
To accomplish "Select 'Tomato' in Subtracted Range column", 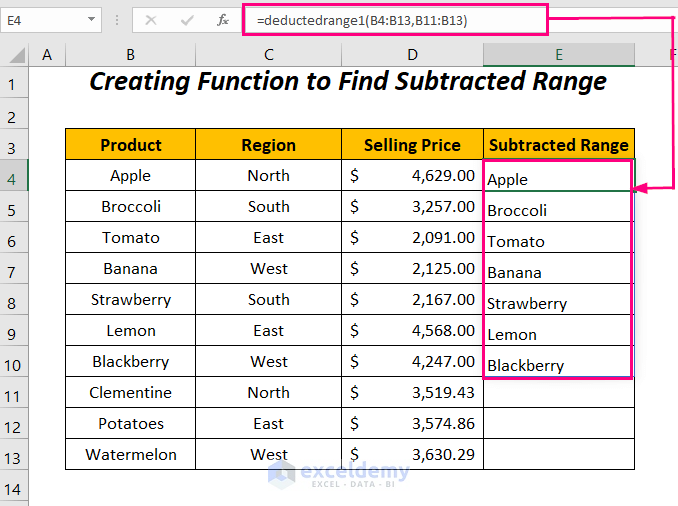I will tap(559, 237).
